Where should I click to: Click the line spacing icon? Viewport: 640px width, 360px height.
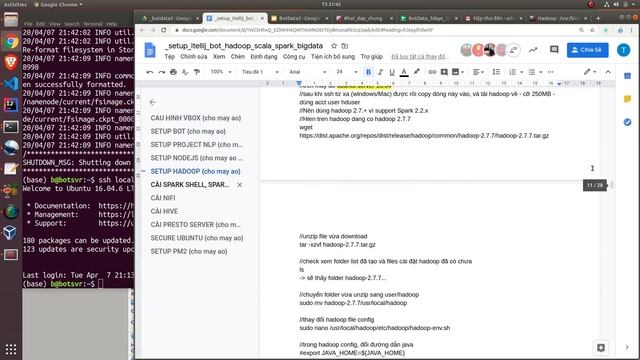(x=496, y=72)
